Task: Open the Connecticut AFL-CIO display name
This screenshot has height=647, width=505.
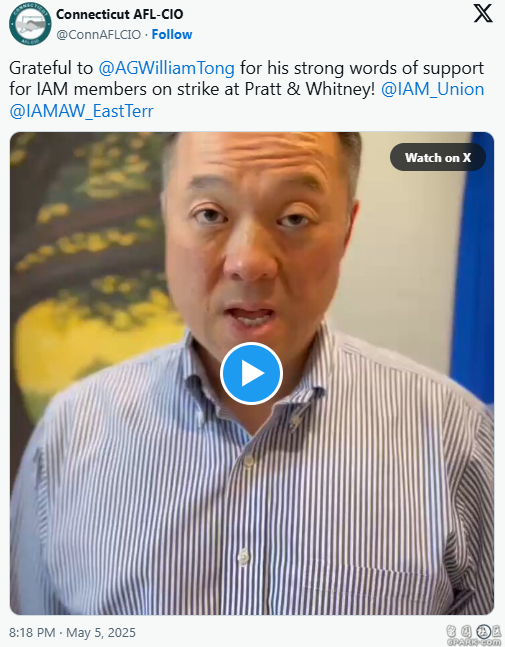Action: (x=120, y=14)
